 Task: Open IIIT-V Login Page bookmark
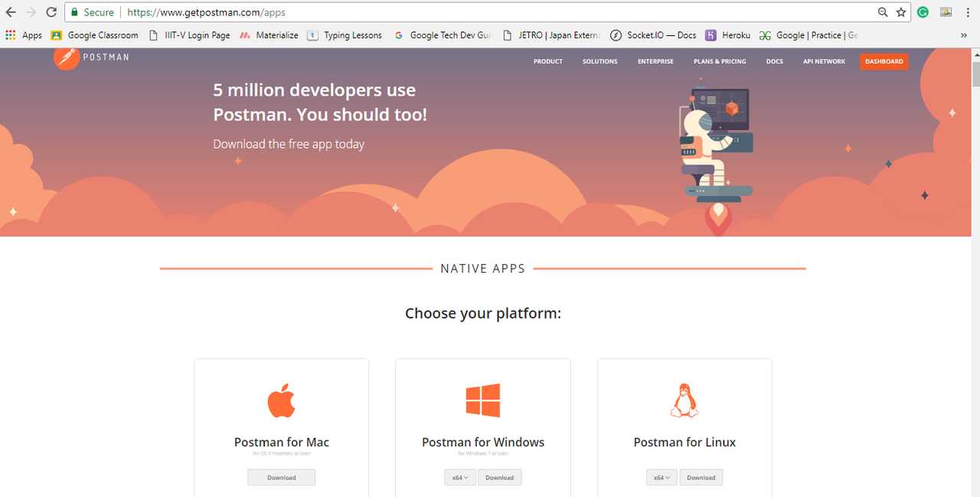coord(189,35)
